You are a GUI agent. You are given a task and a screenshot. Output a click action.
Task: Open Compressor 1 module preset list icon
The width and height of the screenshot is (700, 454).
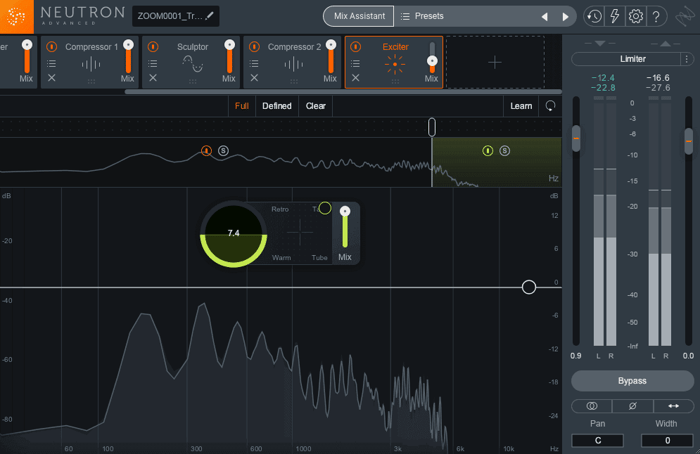52,63
